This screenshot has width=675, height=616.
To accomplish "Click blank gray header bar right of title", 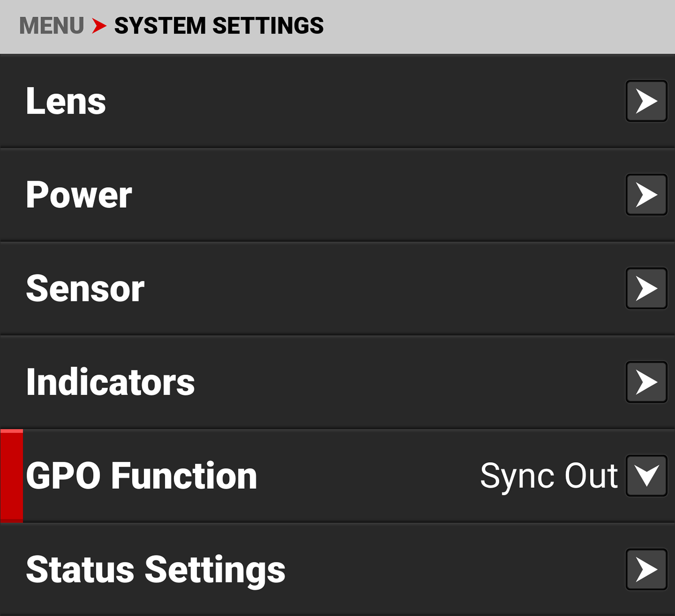I will point(495,26).
